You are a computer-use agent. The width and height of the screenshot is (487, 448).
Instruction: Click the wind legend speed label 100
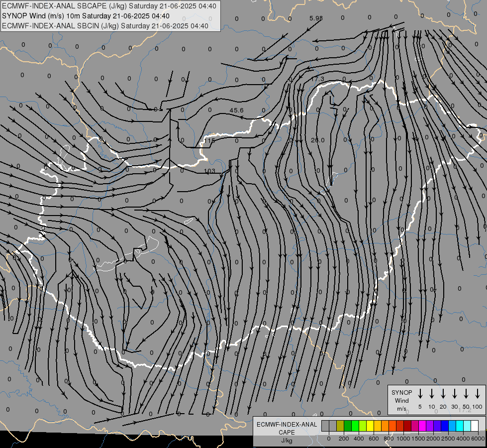[x=478, y=407]
